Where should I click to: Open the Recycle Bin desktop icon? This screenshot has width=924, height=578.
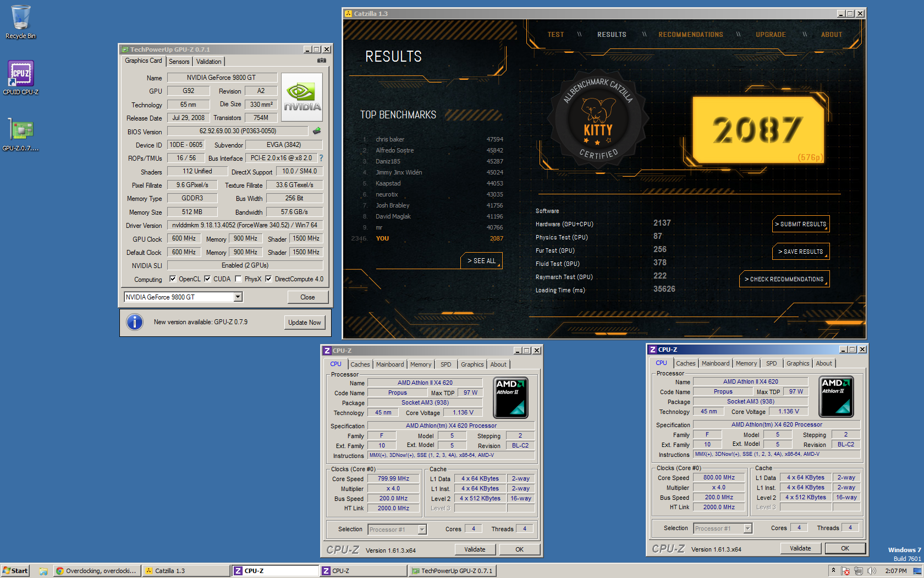tap(20, 22)
